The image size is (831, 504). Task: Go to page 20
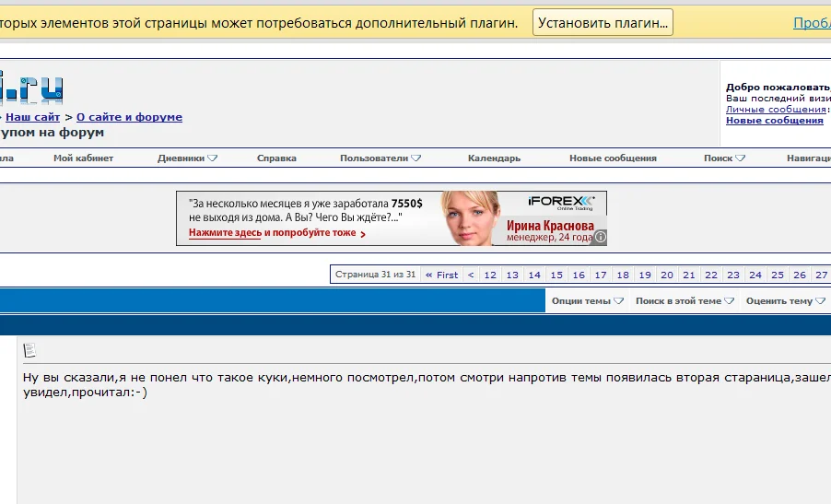667,275
